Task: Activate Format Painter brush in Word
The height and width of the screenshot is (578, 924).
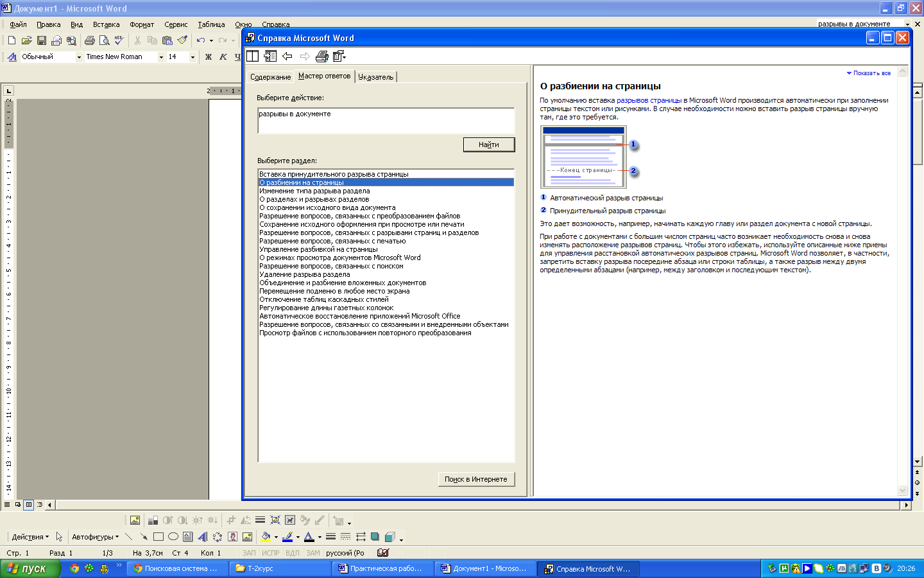Action: (183, 40)
